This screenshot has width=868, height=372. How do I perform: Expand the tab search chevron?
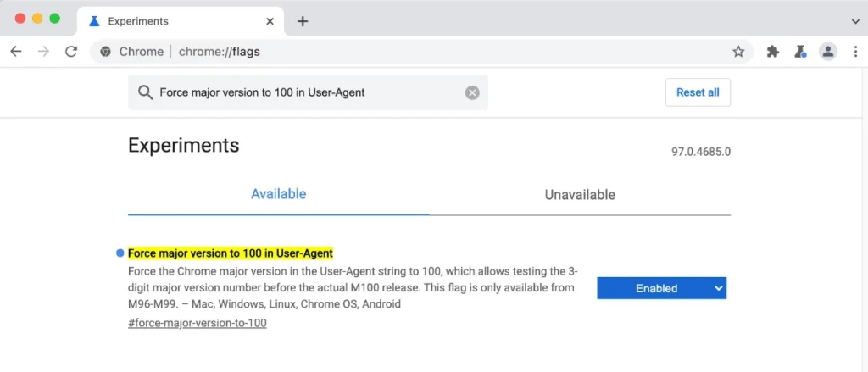pos(855,21)
